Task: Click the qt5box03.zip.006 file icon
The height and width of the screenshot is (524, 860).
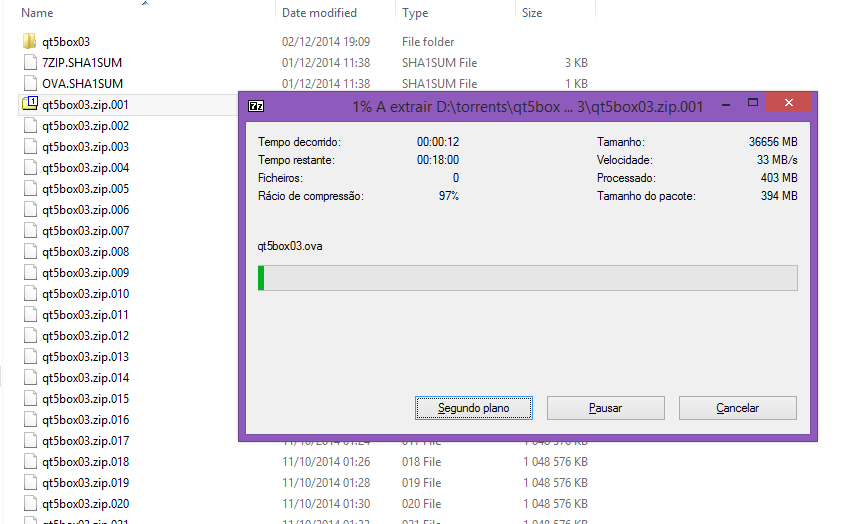Action: [30, 210]
